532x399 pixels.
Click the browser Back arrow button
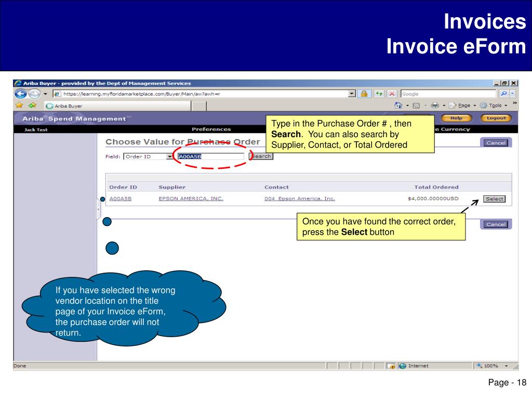pos(20,94)
